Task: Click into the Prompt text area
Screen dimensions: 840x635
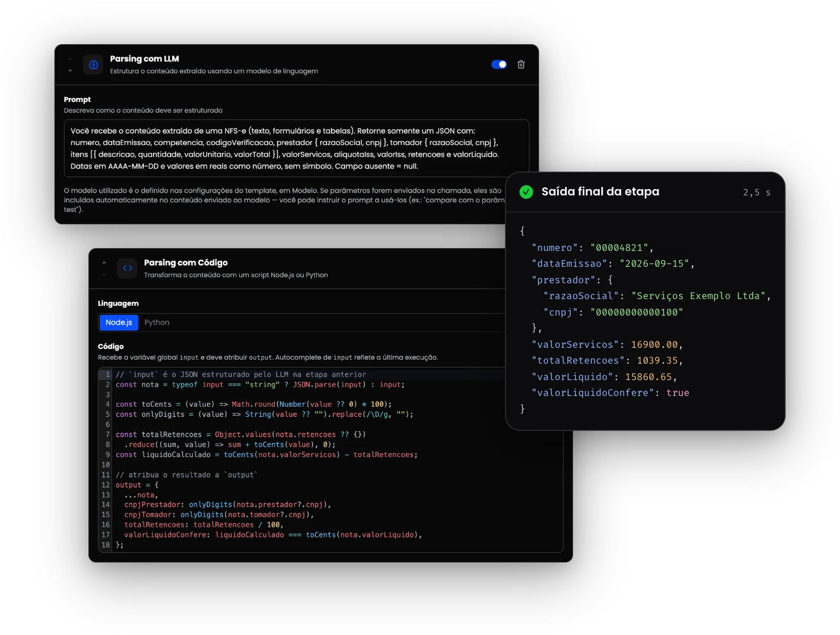Action: (296, 148)
